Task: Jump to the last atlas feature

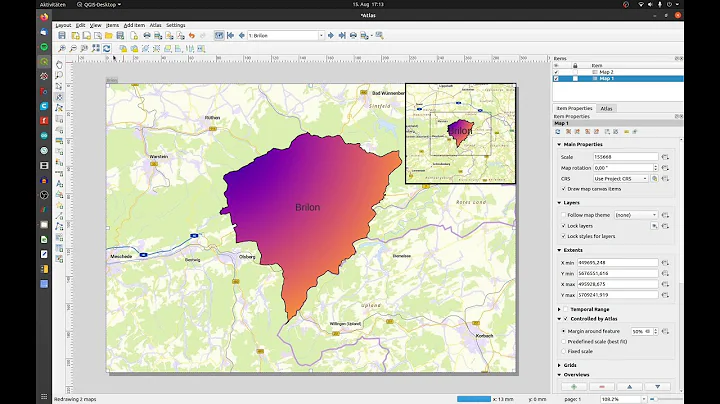Action: (x=342, y=35)
